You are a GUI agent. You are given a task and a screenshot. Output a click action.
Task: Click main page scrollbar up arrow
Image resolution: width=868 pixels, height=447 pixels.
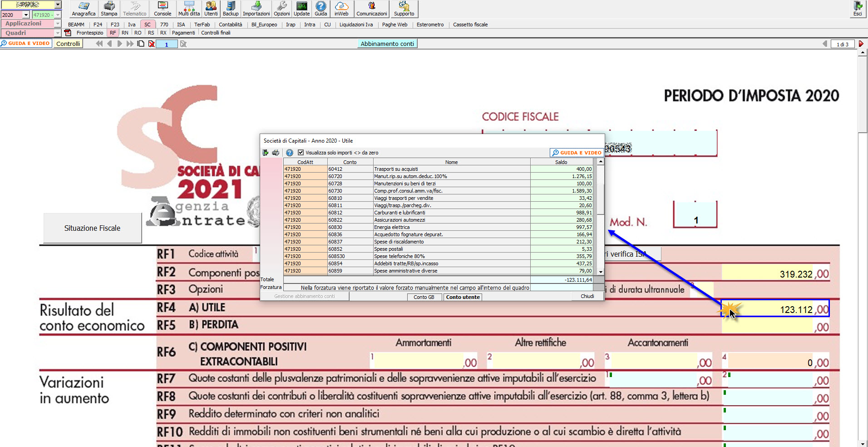[863, 53]
